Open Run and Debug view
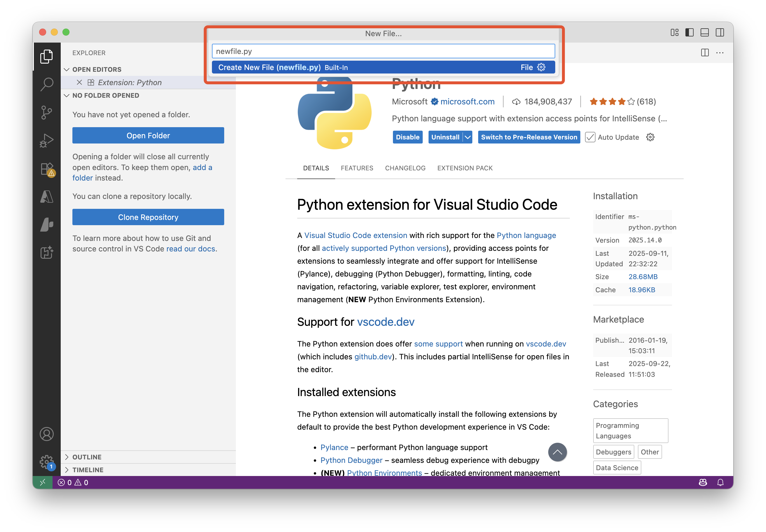Screen dimensions: 766x532 point(47,140)
